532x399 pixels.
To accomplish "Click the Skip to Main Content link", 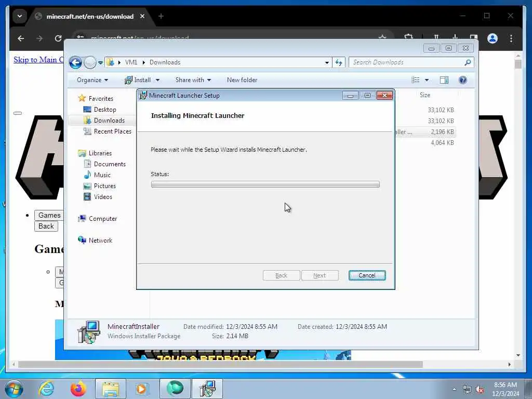I will pos(38,60).
